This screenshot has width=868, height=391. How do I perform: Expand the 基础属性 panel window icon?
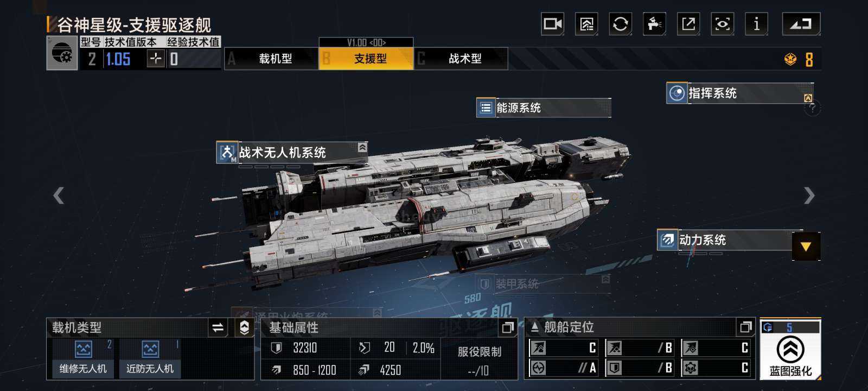[508, 327]
